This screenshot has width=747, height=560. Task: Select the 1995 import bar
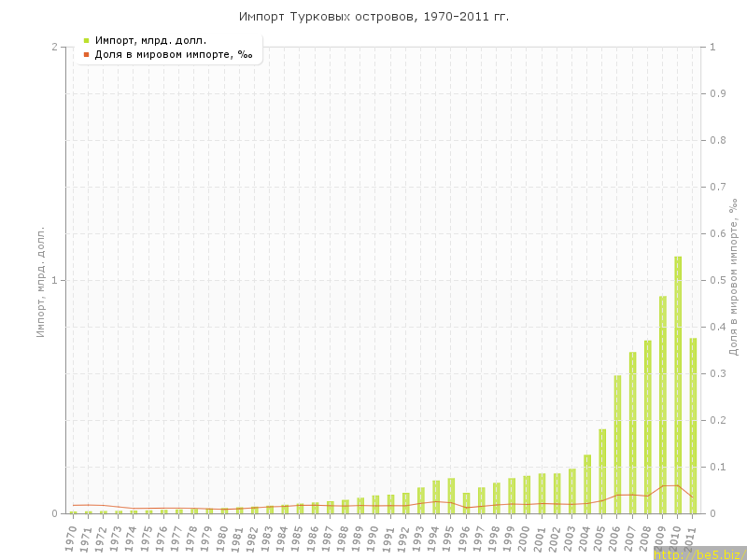click(451, 496)
